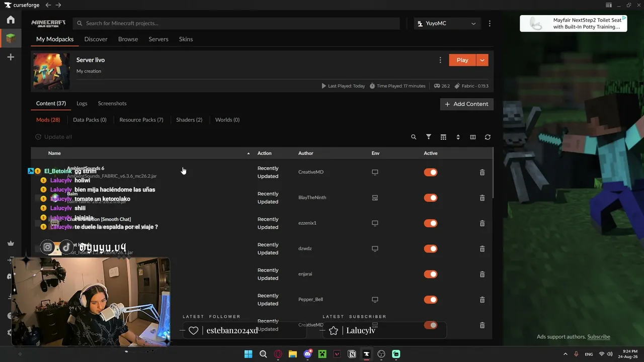Open Discord from the taskbar

tap(307, 354)
